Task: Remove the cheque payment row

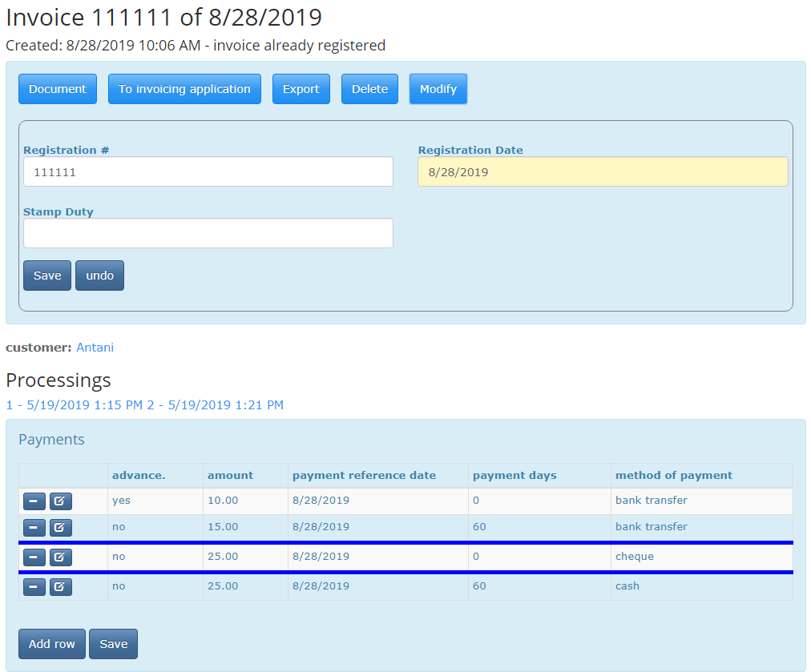Action: [x=34, y=557]
